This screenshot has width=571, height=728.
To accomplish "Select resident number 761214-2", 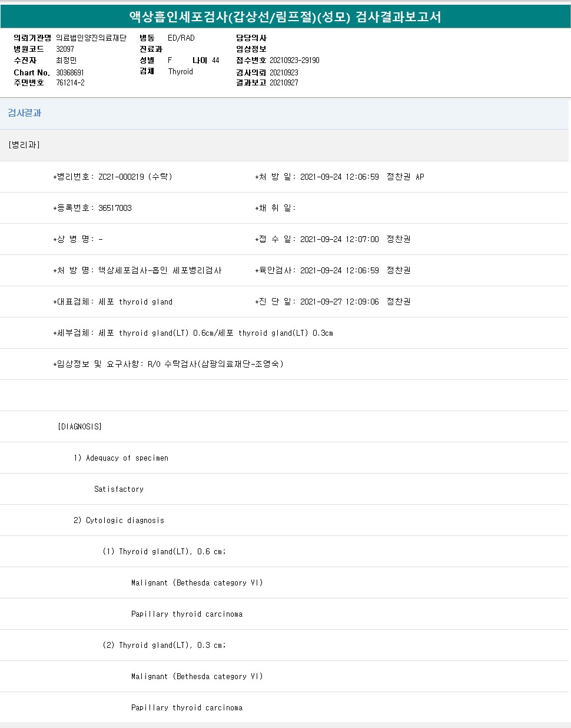I will (71, 83).
